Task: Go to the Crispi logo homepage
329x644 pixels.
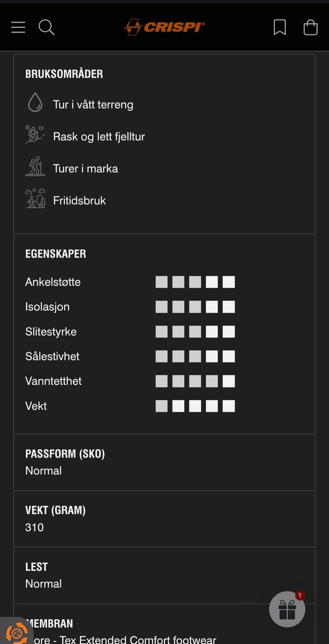Action: [x=164, y=27]
